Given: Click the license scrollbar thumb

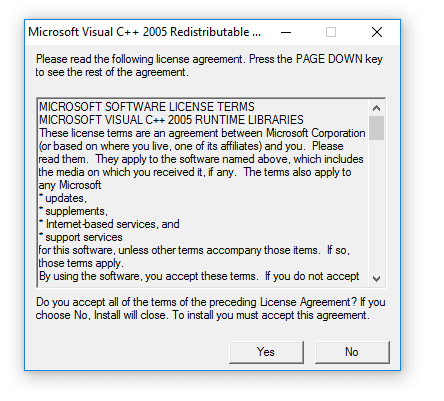Looking at the screenshot, I should point(377,128).
